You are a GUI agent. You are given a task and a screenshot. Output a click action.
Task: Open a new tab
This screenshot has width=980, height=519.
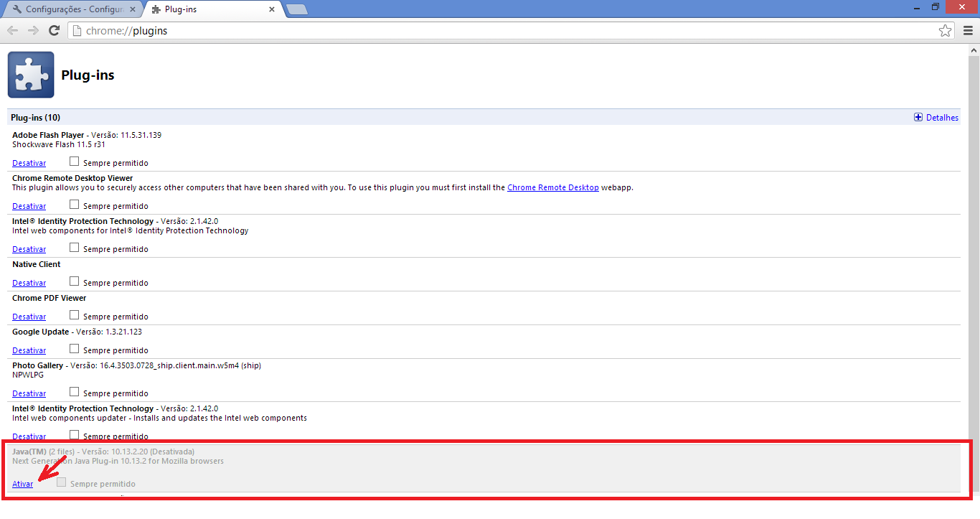coord(296,9)
